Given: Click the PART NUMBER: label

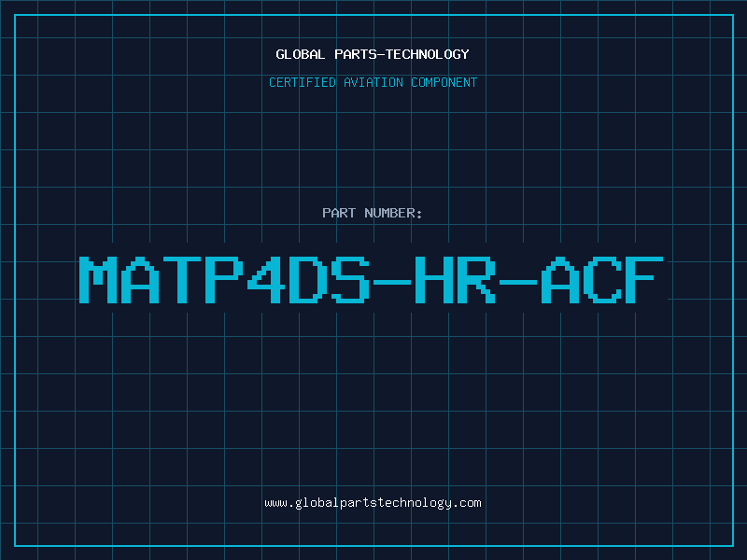Looking at the screenshot, I should click(x=373, y=213).
